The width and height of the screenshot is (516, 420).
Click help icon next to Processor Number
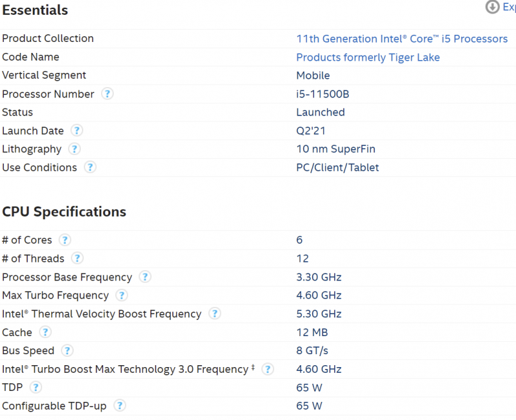(x=107, y=94)
